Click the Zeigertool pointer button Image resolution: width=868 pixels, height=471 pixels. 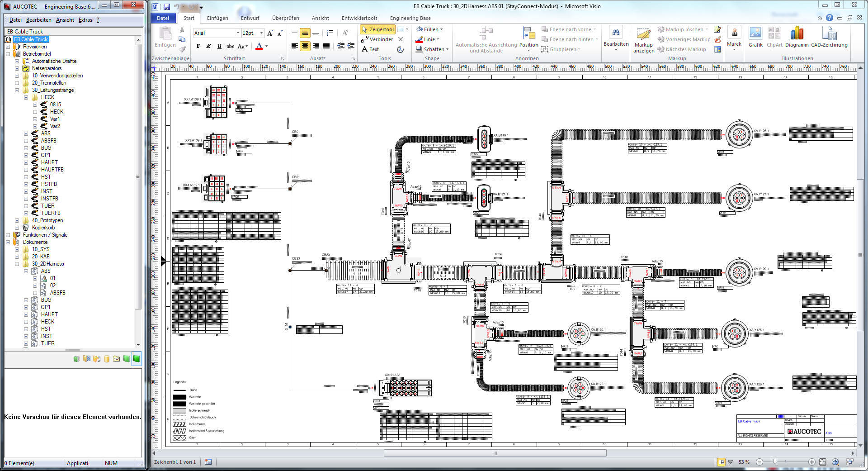[x=377, y=29]
